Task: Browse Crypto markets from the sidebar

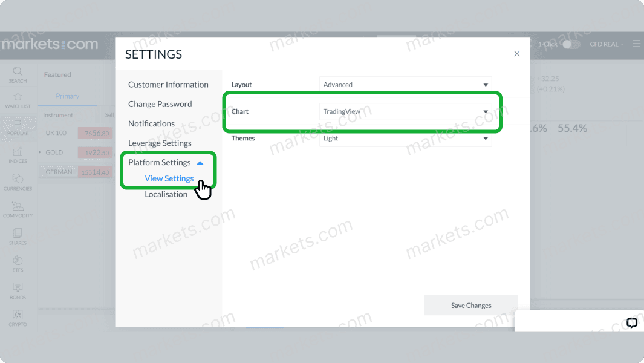Action: 18,315
